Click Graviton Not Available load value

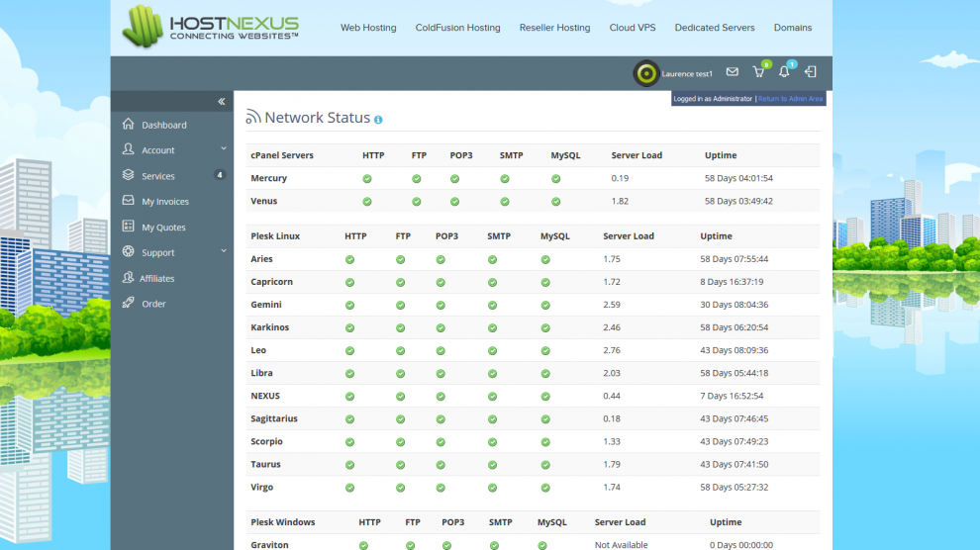(622, 545)
